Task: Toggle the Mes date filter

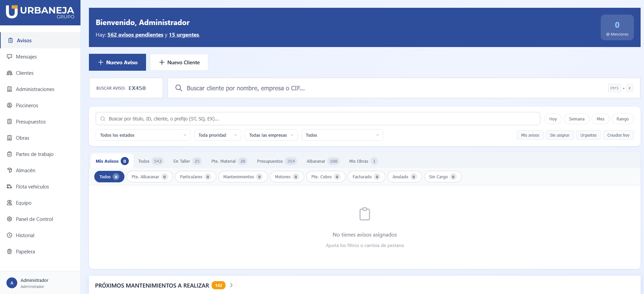Action: click(x=600, y=119)
